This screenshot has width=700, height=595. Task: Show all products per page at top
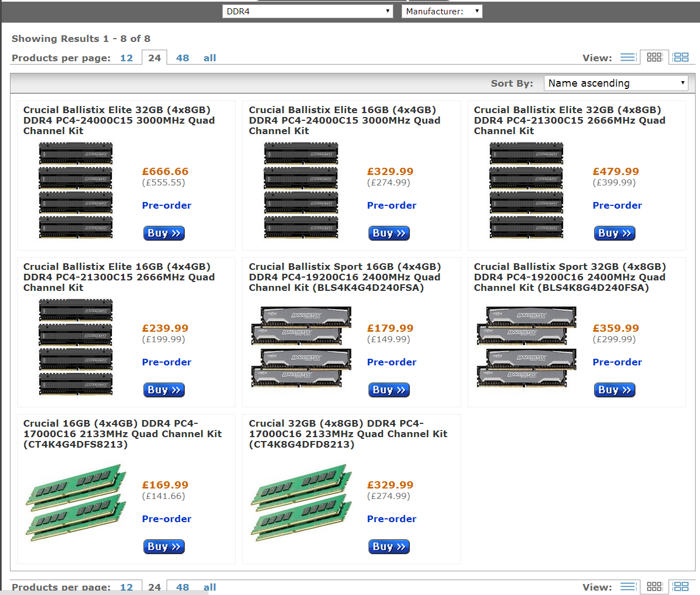pyautogui.click(x=210, y=58)
